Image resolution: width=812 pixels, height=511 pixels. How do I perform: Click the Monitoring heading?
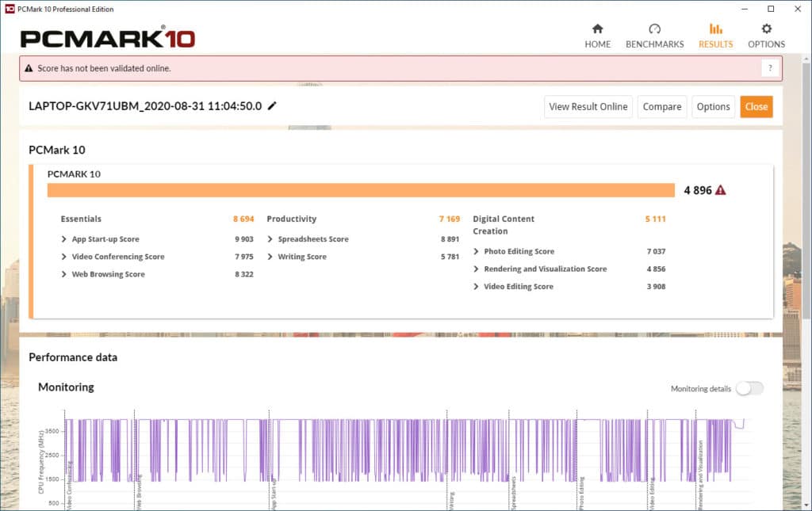click(67, 387)
